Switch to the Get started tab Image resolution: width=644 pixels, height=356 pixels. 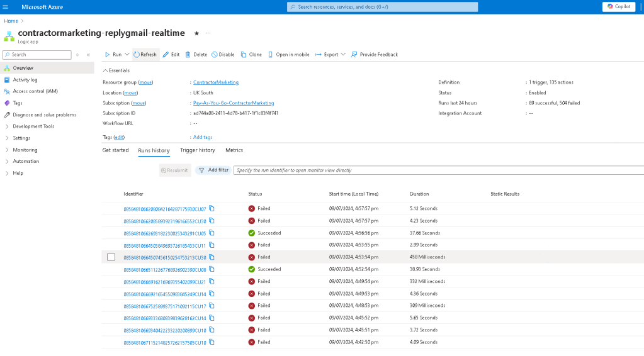(115, 150)
